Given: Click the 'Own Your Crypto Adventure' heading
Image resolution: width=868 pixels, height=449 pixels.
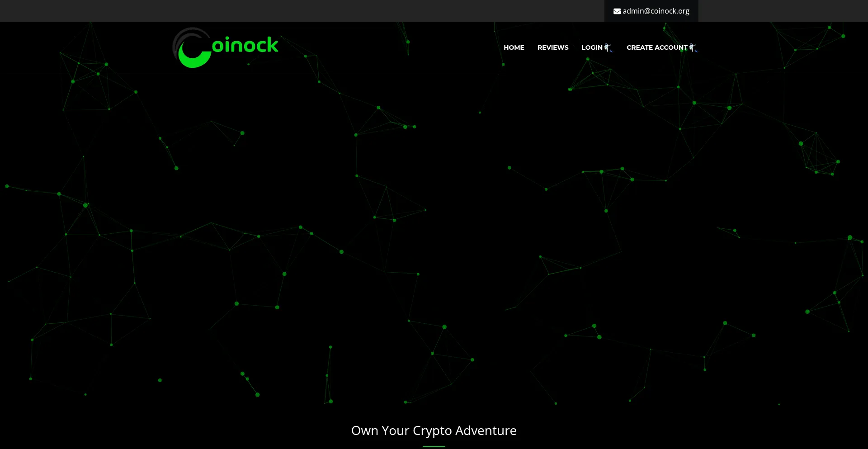Looking at the screenshot, I should click(x=434, y=430).
